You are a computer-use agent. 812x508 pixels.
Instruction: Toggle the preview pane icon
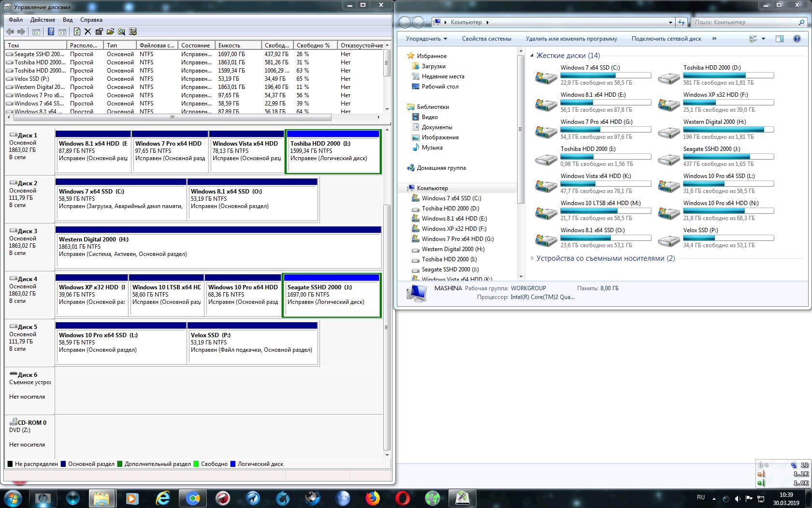[780, 39]
